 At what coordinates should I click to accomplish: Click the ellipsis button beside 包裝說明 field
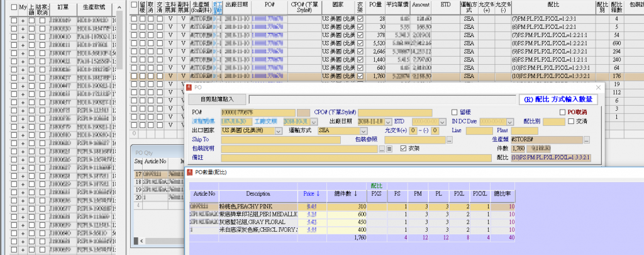point(382,149)
